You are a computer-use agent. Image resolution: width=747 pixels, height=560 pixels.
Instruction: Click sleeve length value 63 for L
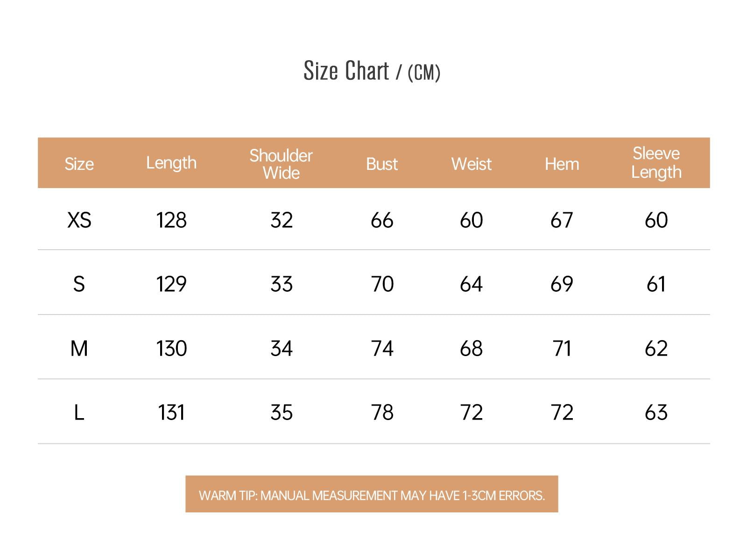click(656, 413)
